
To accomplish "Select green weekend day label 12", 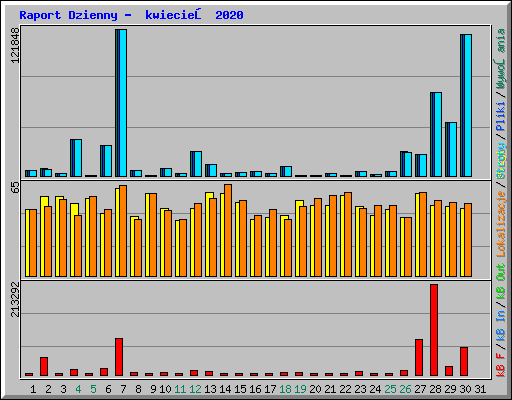I will [x=195, y=389].
